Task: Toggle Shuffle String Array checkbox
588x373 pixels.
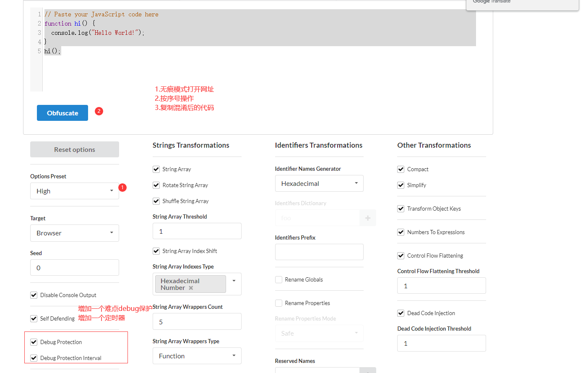Action: (x=156, y=201)
